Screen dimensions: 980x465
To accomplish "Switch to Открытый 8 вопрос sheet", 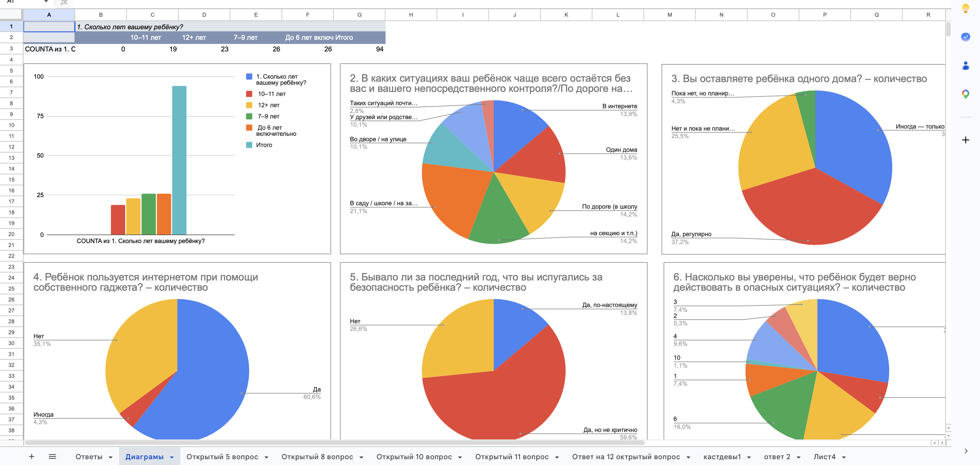I will (317, 456).
